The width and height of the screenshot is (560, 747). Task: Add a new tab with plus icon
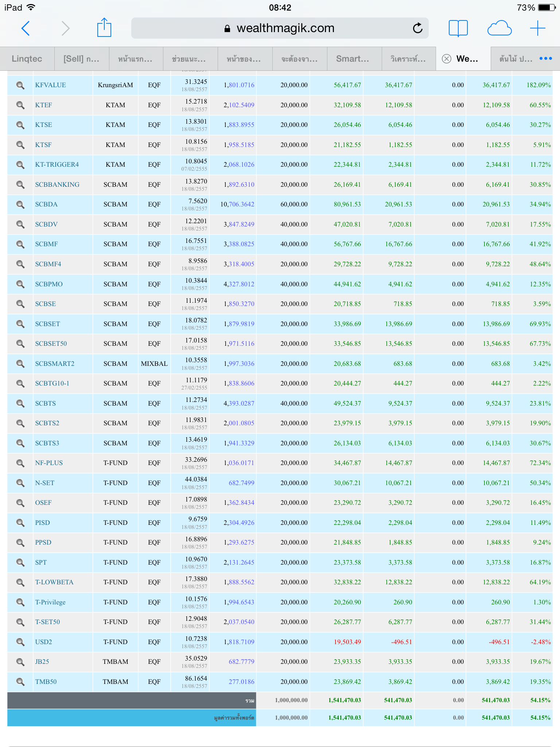click(538, 28)
